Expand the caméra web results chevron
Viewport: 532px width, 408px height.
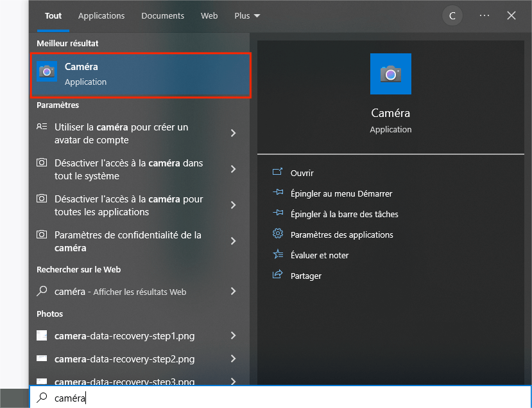click(233, 291)
